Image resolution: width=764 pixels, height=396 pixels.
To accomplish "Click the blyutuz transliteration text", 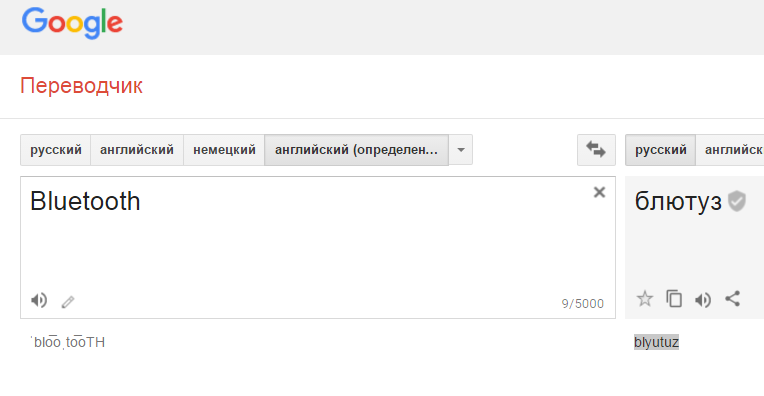I will 656,342.
